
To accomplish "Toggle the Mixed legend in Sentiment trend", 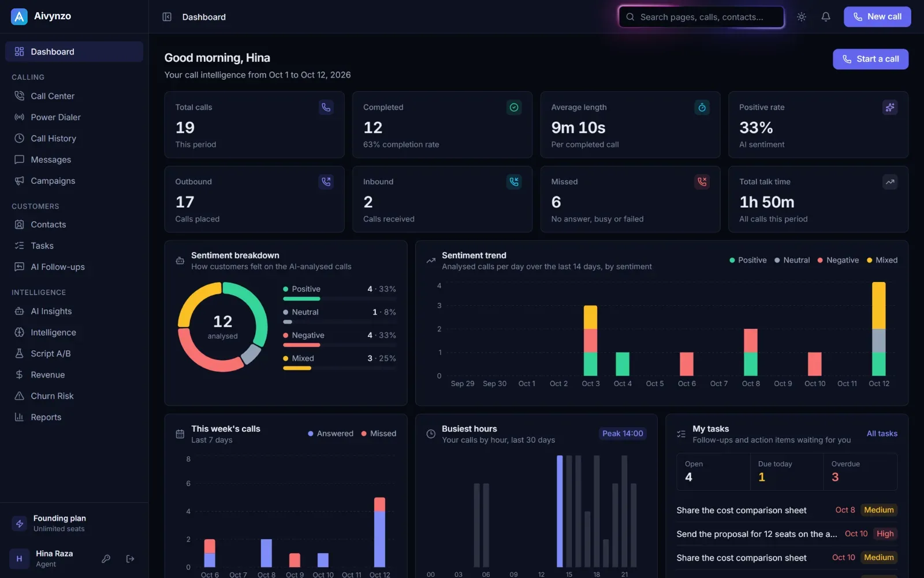I will [882, 260].
